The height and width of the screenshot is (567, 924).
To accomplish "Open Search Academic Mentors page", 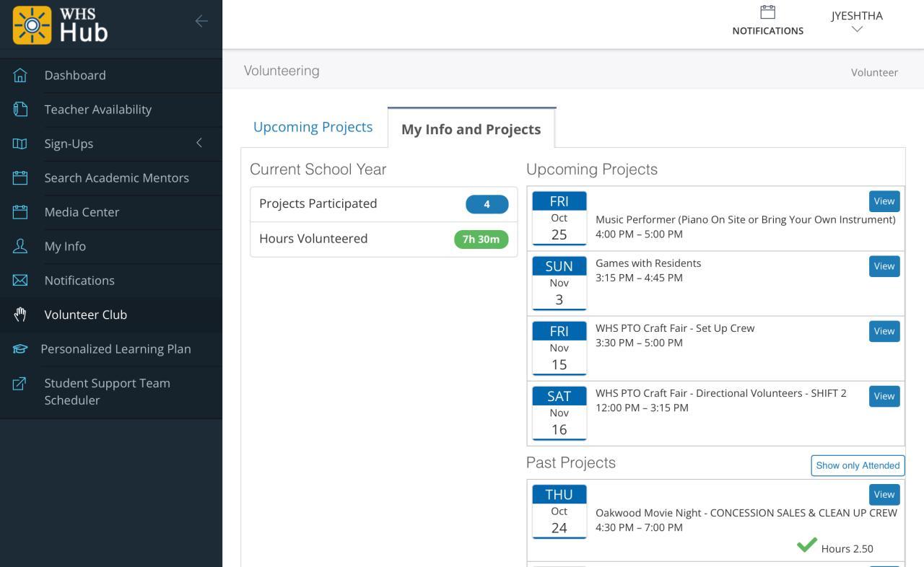I will tap(116, 177).
